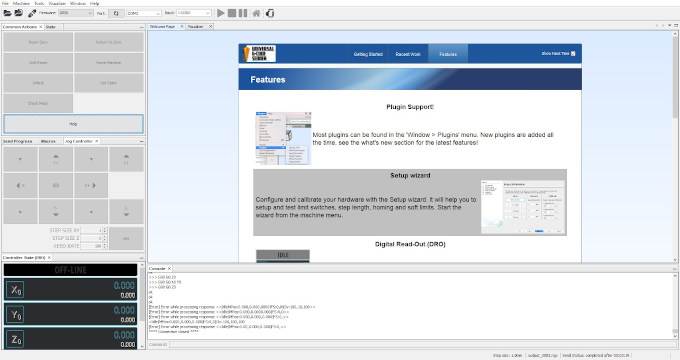Image resolution: width=680 pixels, height=360 pixels.
Task: Switch to the Visualizer tab
Action: point(196,26)
